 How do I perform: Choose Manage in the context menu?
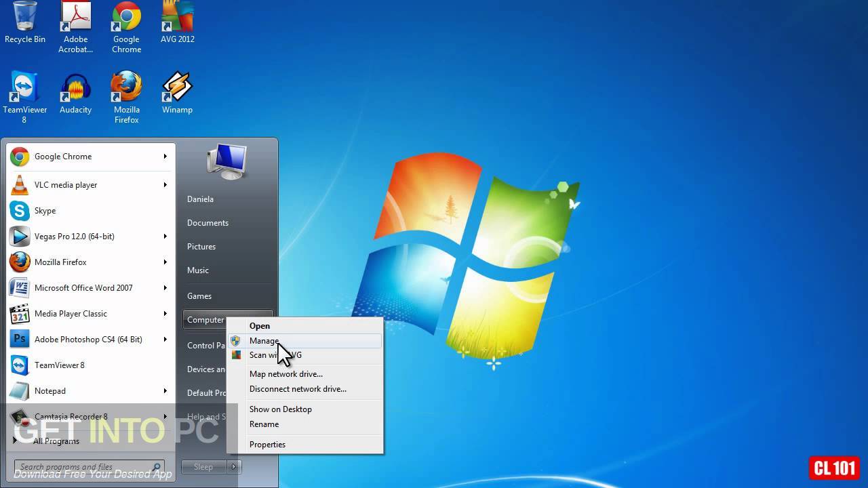point(305,341)
